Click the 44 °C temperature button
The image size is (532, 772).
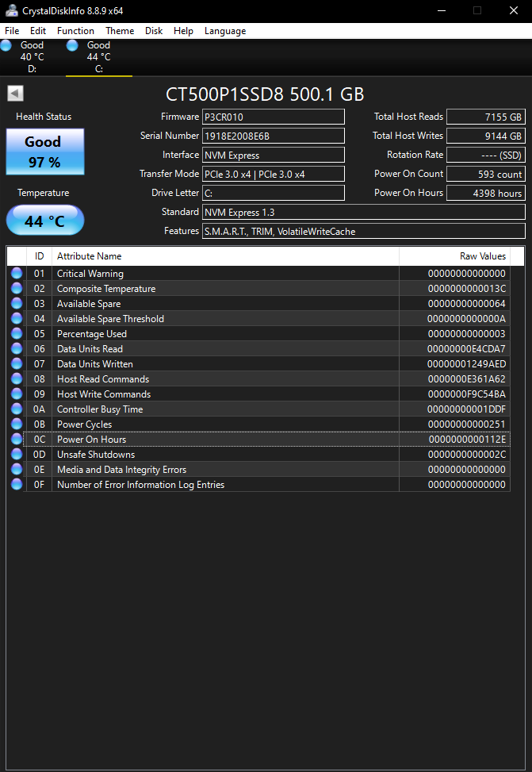44,220
